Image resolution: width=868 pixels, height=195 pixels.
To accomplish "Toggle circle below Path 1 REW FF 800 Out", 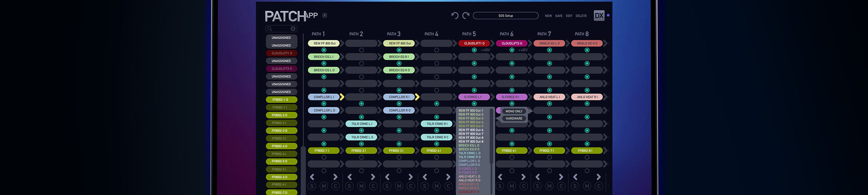I will [x=324, y=50].
